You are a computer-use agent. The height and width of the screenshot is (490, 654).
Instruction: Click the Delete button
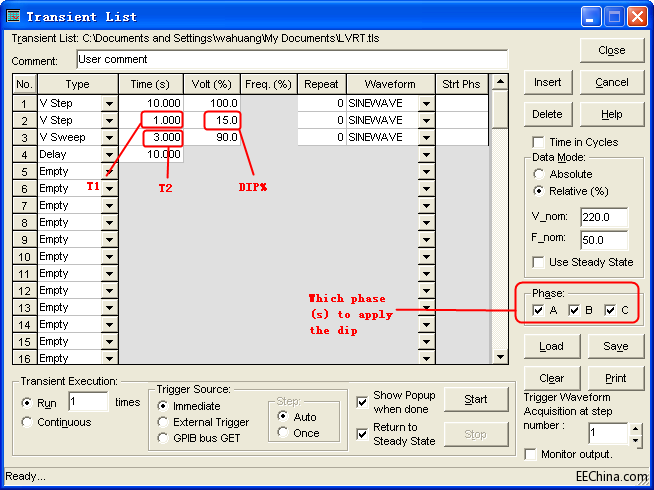coord(548,114)
